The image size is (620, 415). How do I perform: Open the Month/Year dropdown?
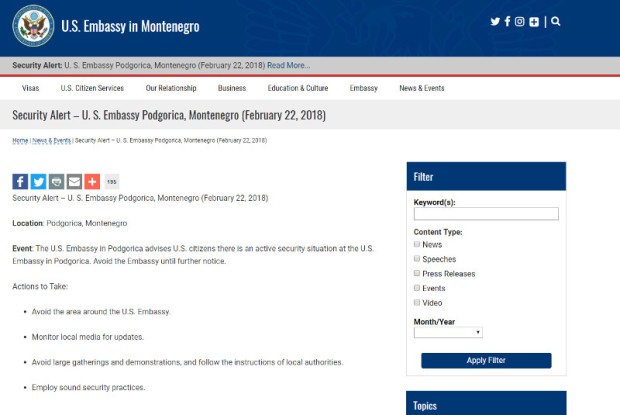click(x=448, y=332)
